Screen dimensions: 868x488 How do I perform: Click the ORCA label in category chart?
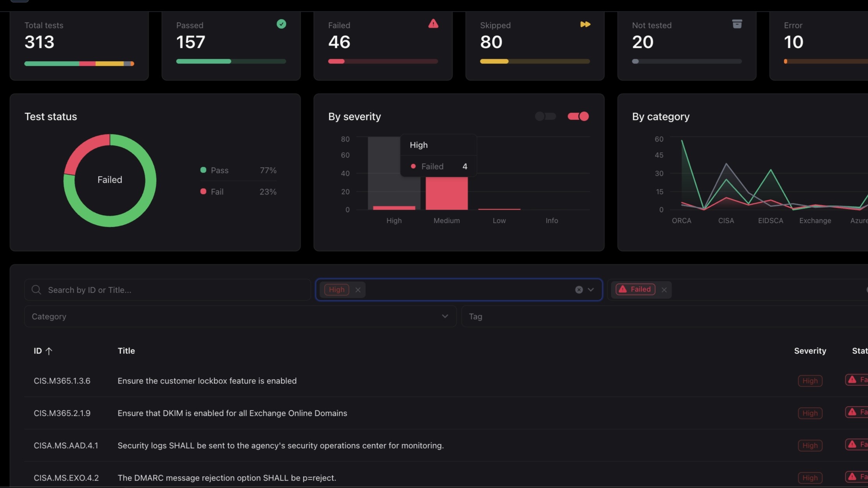pos(681,221)
